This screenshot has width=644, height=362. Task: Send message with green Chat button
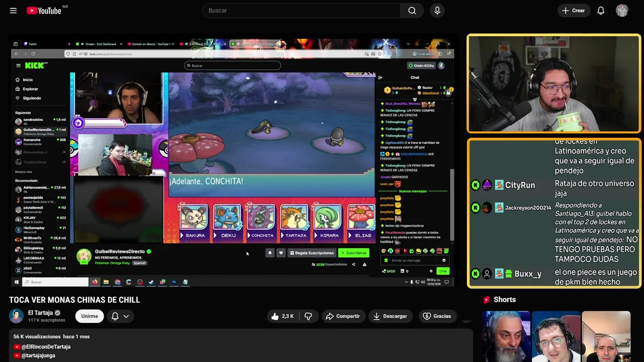[443, 271]
